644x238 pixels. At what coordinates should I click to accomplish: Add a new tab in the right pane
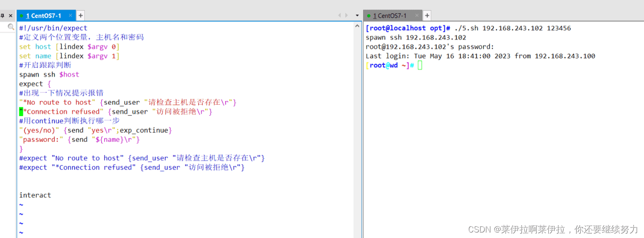427,16
